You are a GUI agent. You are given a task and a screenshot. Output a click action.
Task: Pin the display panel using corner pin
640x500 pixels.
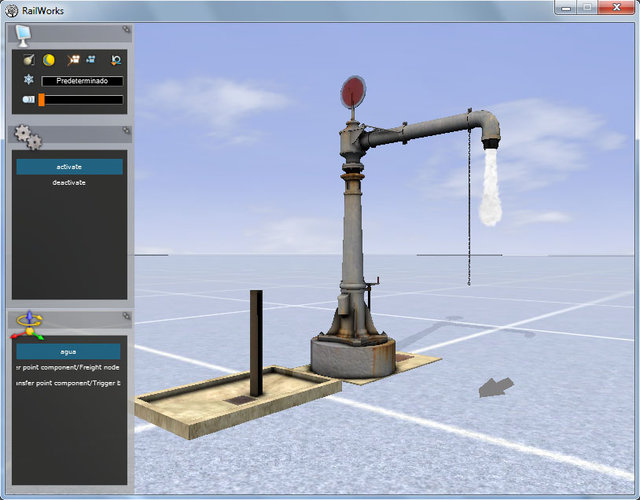(126, 30)
